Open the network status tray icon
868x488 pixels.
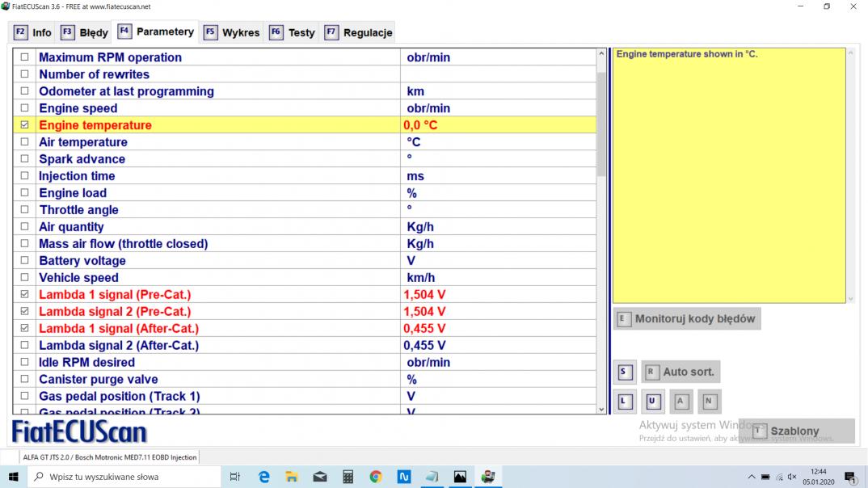(x=779, y=477)
